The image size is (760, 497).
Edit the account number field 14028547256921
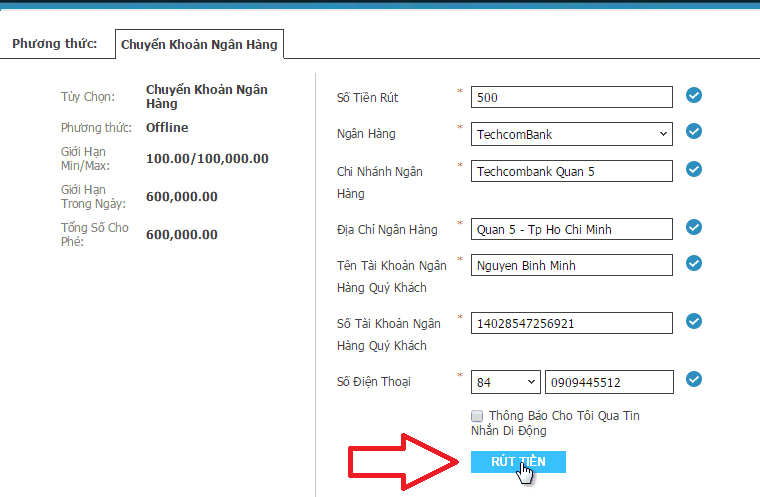(x=571, y=323)
